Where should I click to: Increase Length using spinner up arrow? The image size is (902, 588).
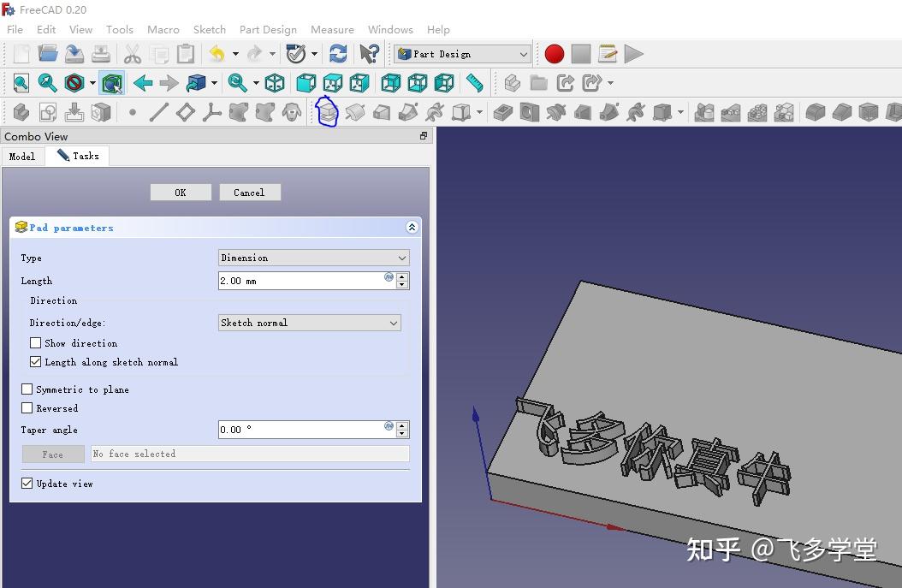pyautogui.click(x=402, y=276)
